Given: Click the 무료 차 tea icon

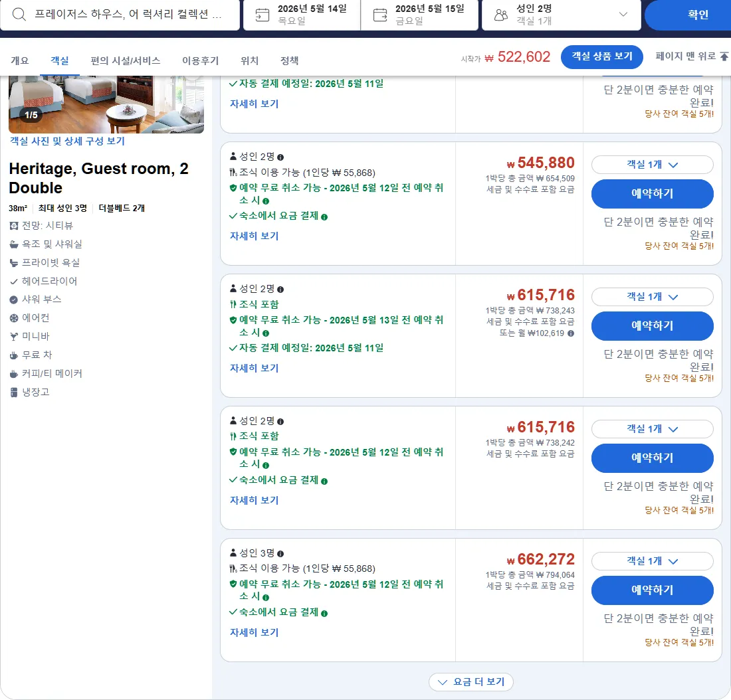Looking at the screenshot, I should click(x=14, y=355).
